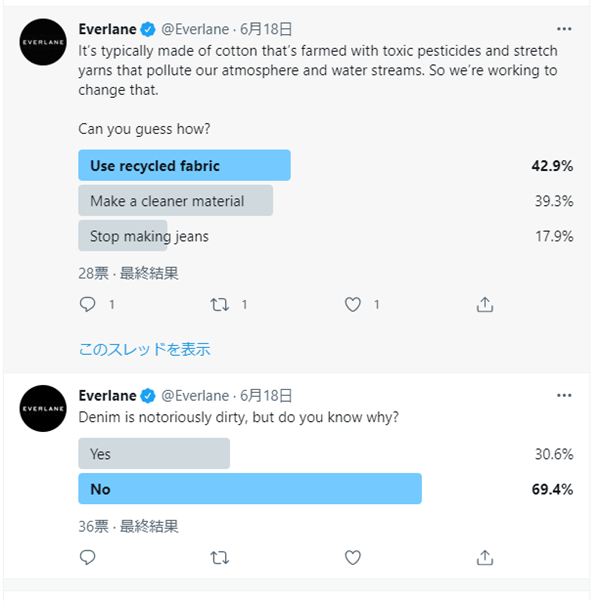Open the 6月18日 timestamp on second tweet

tap(267, 395)
